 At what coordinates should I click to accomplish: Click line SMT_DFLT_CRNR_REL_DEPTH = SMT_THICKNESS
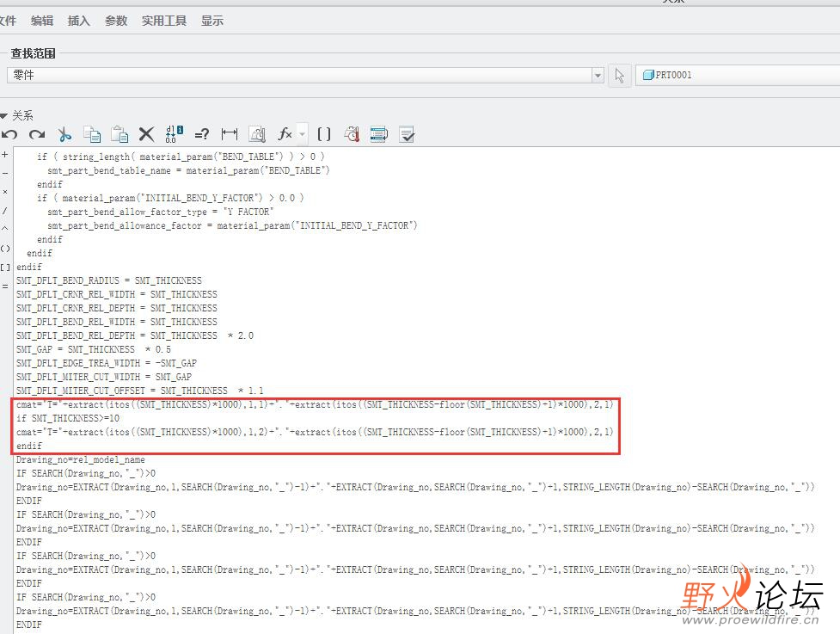point(116,308)
